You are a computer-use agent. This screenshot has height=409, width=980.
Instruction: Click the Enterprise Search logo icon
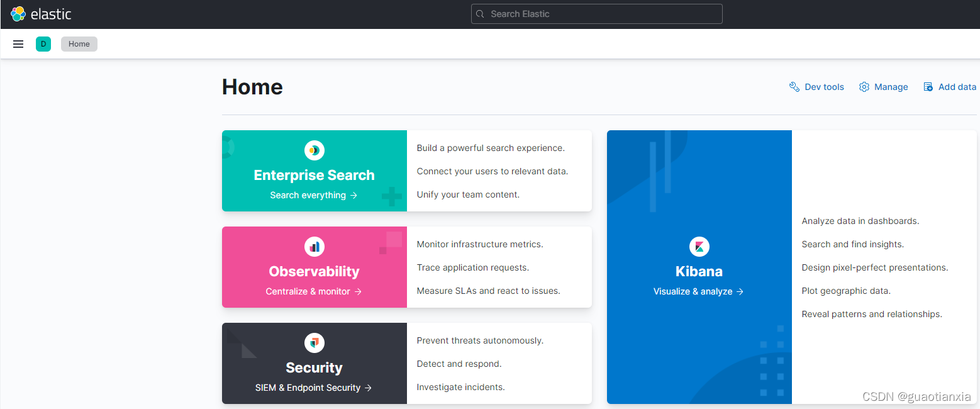[315, 150]
